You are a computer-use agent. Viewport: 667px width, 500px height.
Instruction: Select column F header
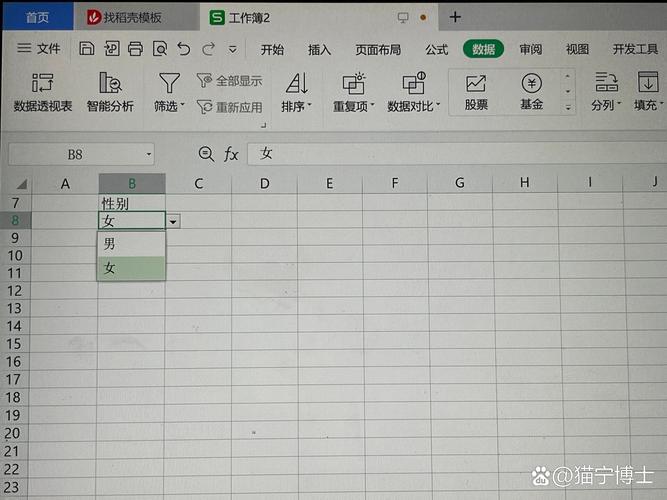pyautogui.click(x=395, y=183)
